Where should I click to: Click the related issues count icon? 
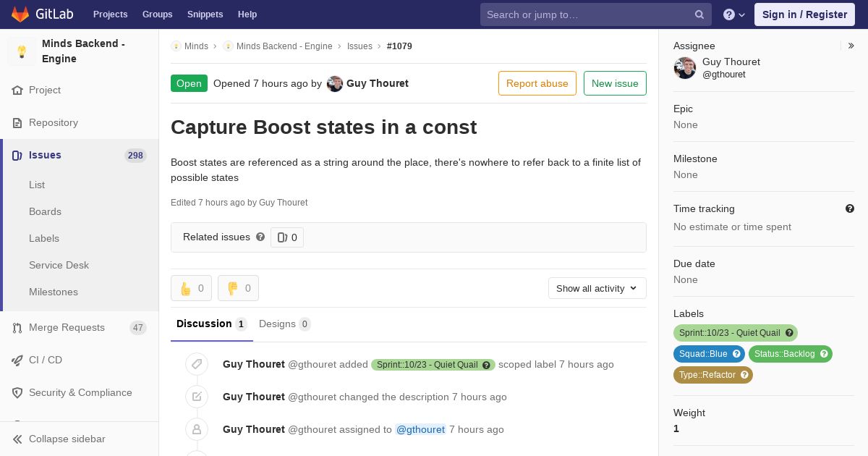(282, 237)
